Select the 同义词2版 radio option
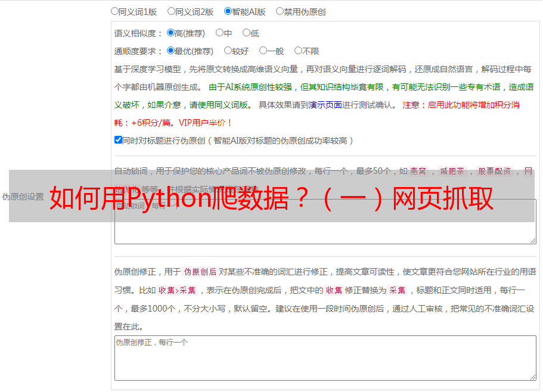 [x=171, y=11]
